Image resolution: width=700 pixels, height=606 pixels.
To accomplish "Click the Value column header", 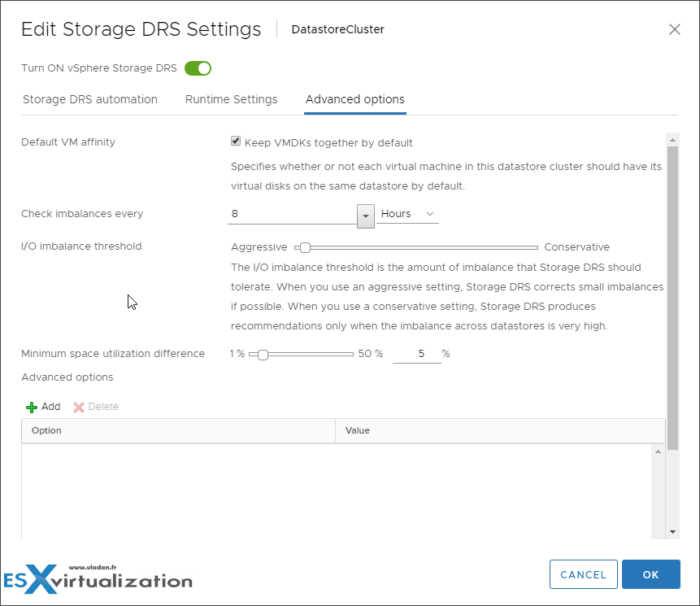I will pyautogui.click(x=358, y=430).
